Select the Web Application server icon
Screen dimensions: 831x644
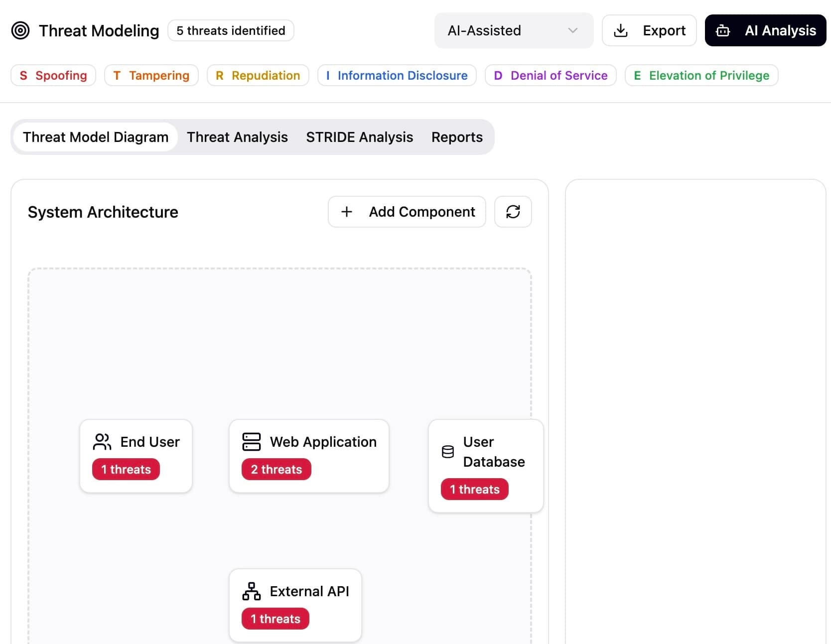click(x=251, y=441)
